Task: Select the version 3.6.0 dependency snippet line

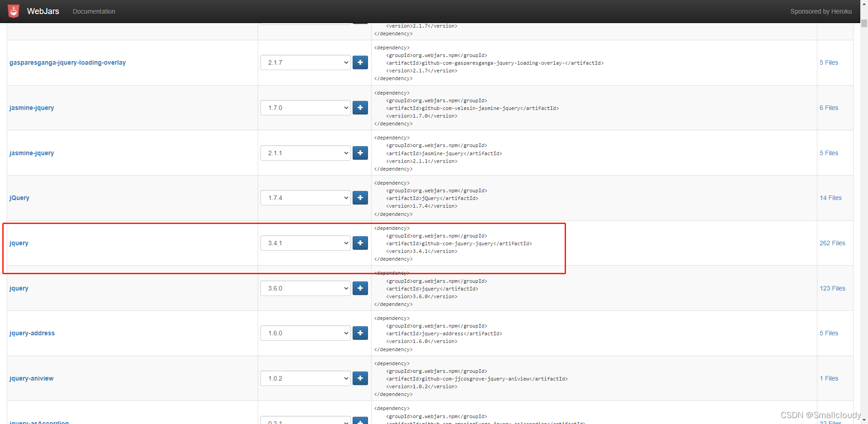Action: pos(421,296)
